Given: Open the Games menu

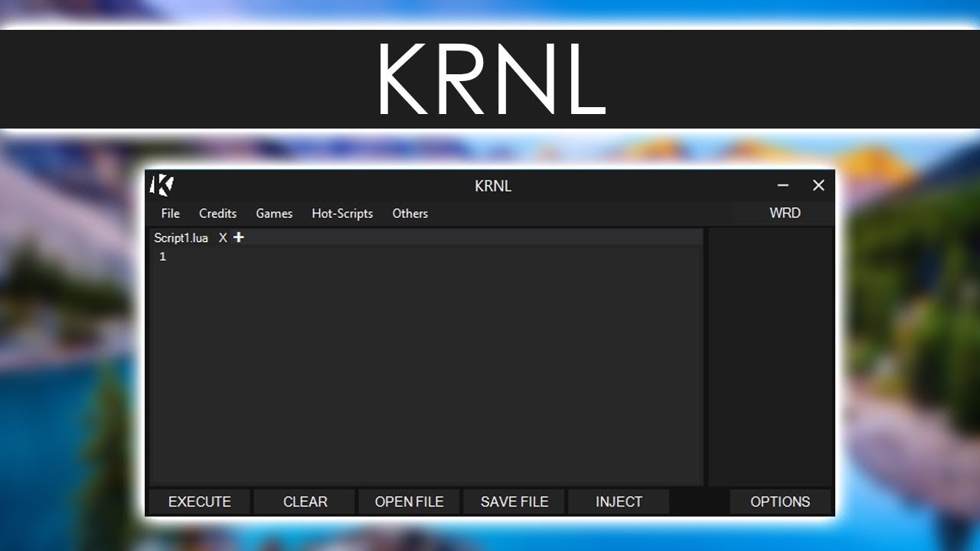Looking at the screenshot, I should click(x=274, y=214).
